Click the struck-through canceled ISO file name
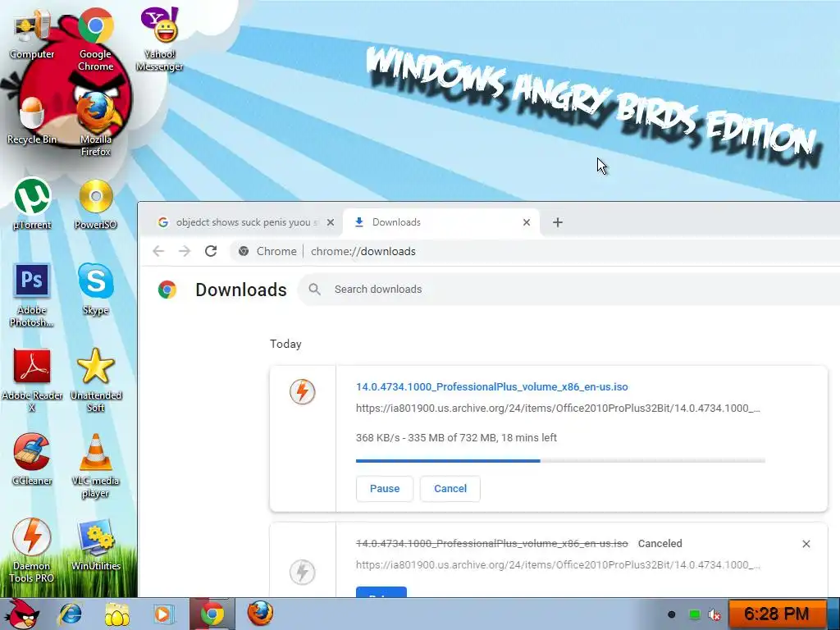This screenshot has width=840, height=630. (492, 543)
